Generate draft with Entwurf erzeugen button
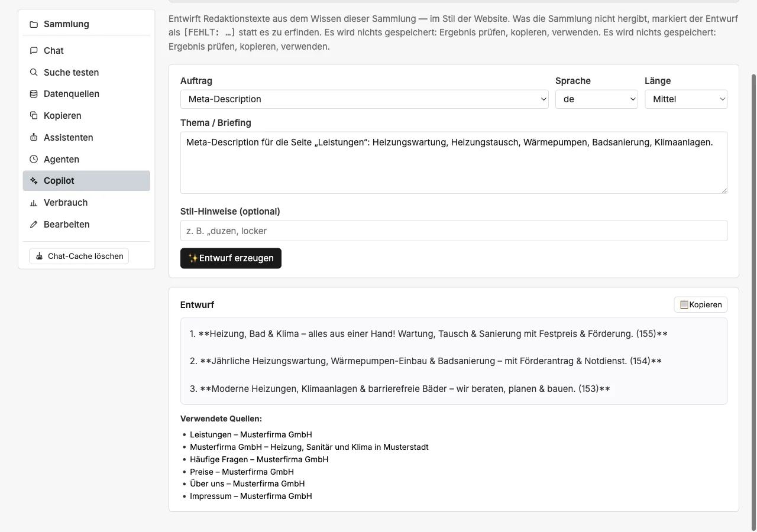 [x=231, y=258]
